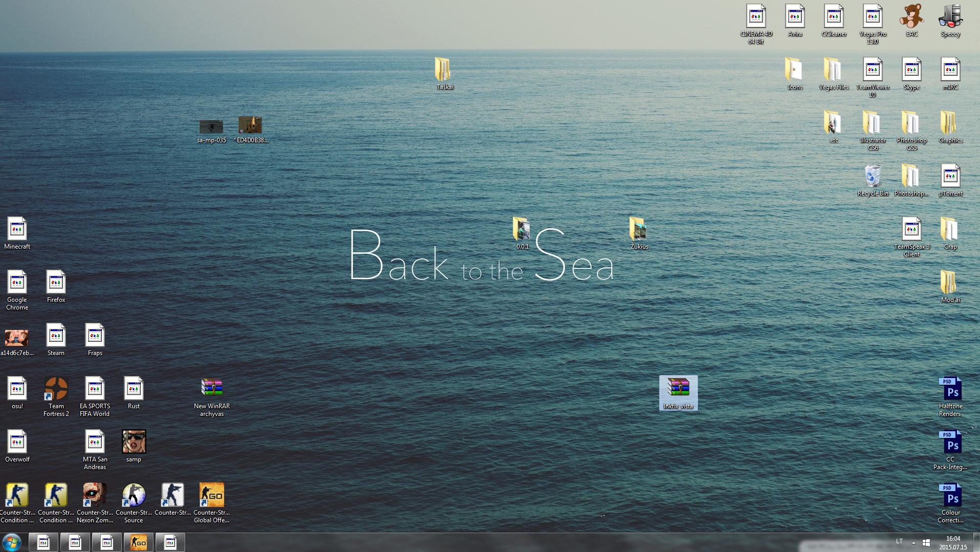Show hidden system tray icons
This screenshot has height=552, width=980.
pyautogui.click(x=913, y=542)
